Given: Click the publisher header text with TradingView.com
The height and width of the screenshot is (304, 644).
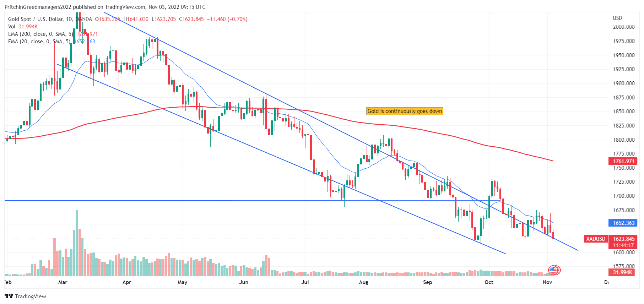Looking at the screenshot, I should 105,7.
